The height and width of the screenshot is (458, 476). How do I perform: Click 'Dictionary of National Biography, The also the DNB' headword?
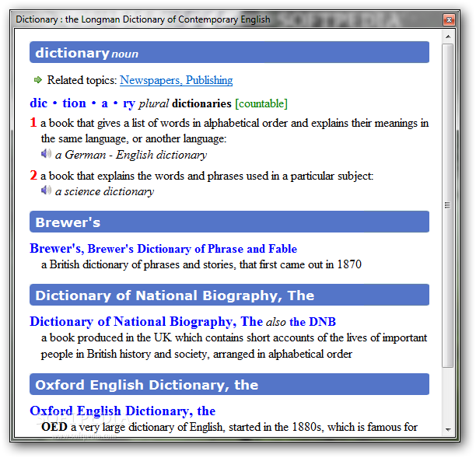pos(183,322)
